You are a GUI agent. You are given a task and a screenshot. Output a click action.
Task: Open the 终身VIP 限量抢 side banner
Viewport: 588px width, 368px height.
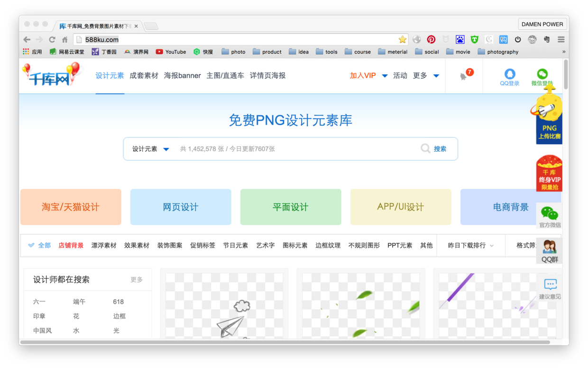tap(549, 174)
